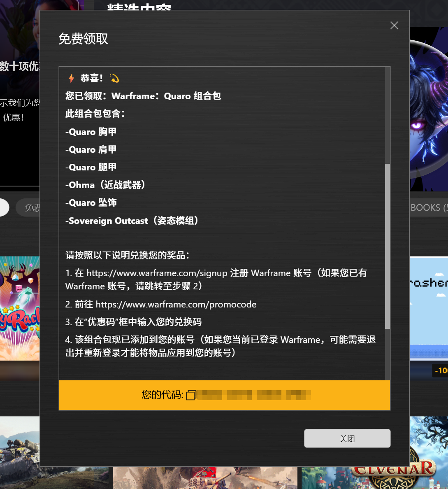Click step 3 about entering 兑换码
Screen dimensions: 448x489
[x=133, y=322]
